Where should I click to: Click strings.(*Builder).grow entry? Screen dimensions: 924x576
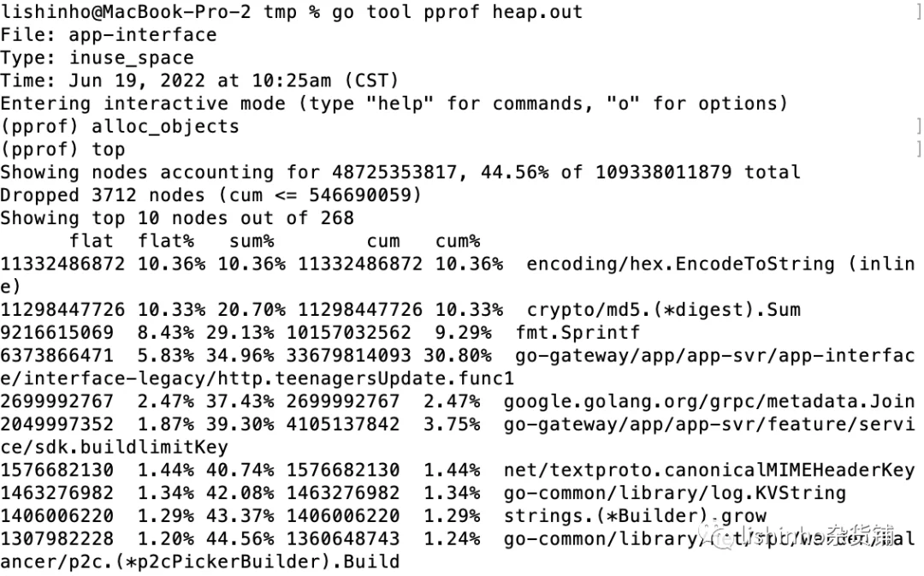pos(635,516)
